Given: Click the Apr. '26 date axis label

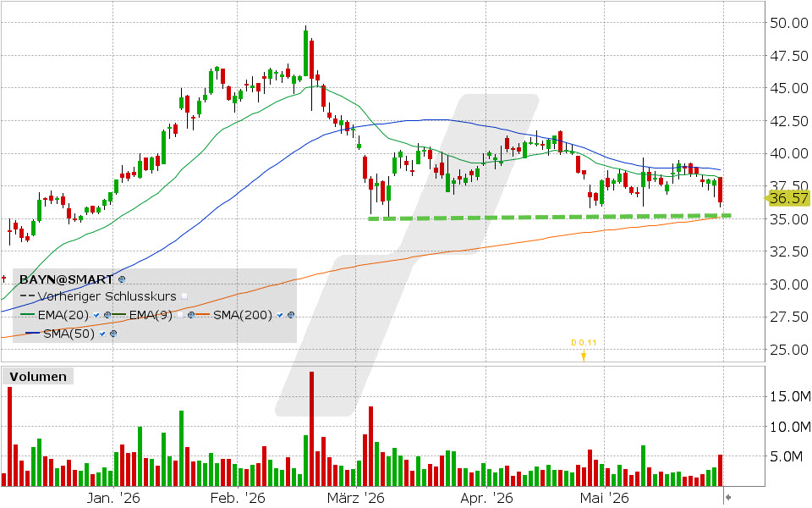Looking at the screenshot, I should click(486, 498).
